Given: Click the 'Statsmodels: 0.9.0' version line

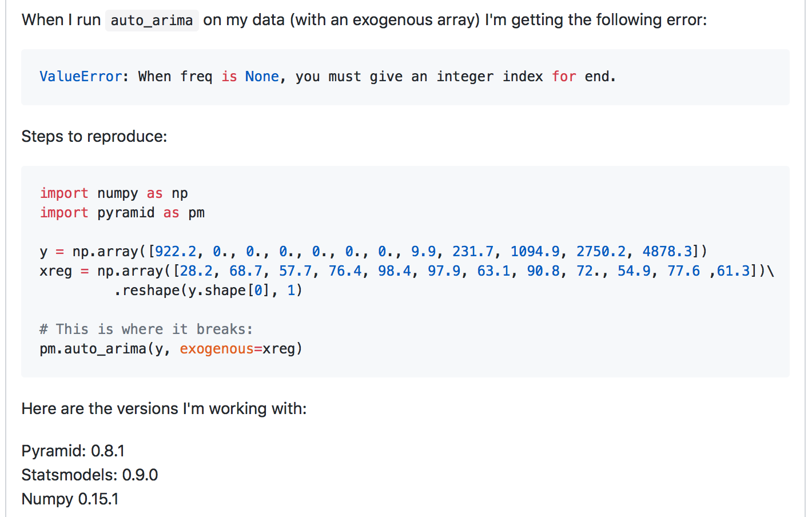Looking at the screenshot, I should point(90,475).
